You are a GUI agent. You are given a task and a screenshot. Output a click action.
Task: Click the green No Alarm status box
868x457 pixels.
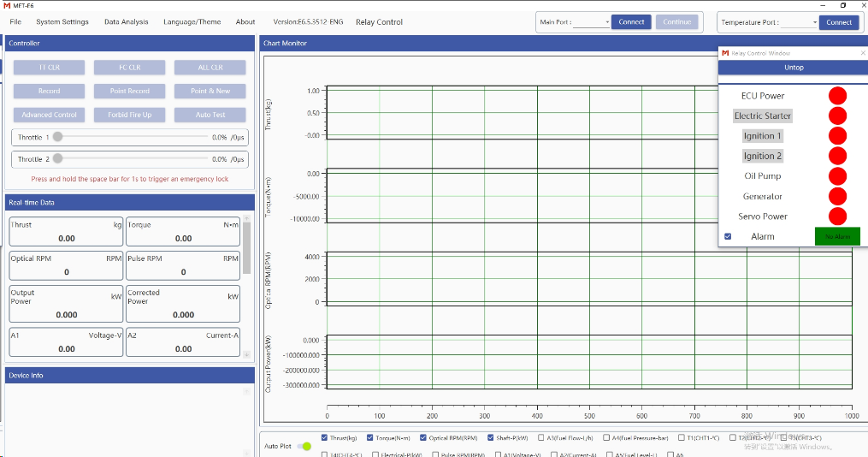click(837, 236)
